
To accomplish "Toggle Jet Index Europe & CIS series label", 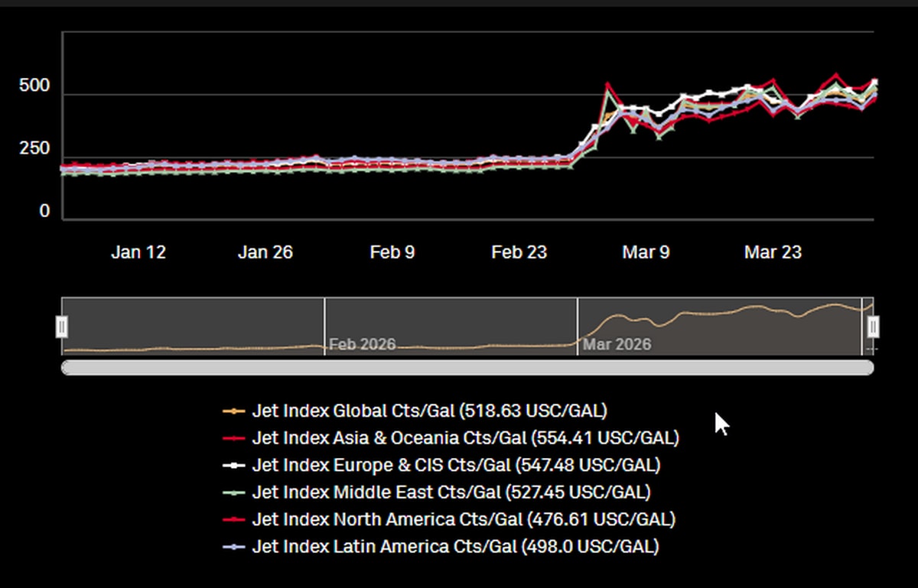I will tap(456, 466).
